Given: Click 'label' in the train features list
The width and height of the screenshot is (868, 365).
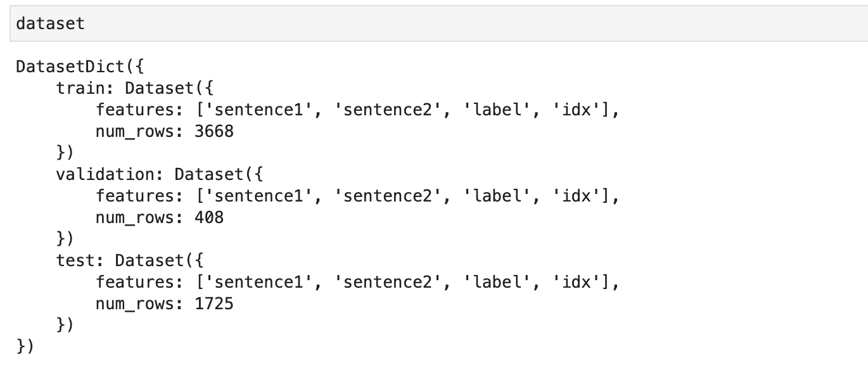Looking at the screenshot, I should 492,110.
